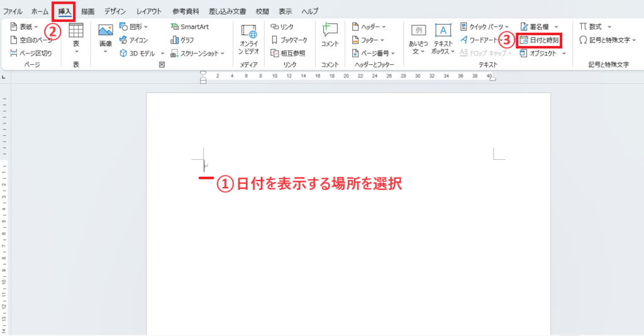Viewport: 644px width, 336px height.
Task: Insert 日付と時刻 date and time
Action: coord(539,40)
